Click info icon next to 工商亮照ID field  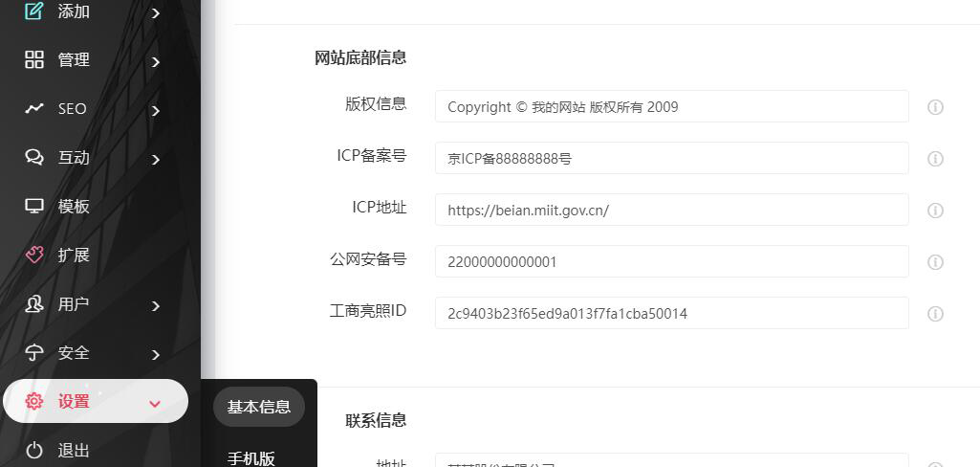pyautogui.click(x=935, y=314)
